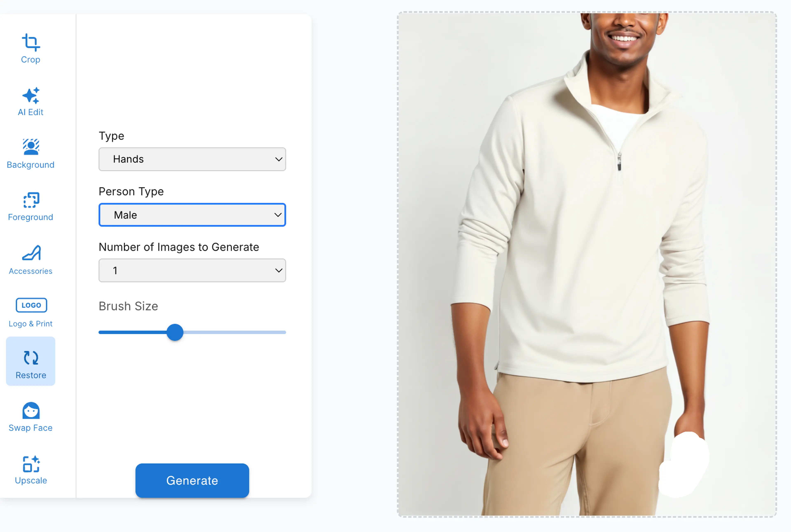
Task: Open the Accessories high-heel icon
Action: point(31,253)
